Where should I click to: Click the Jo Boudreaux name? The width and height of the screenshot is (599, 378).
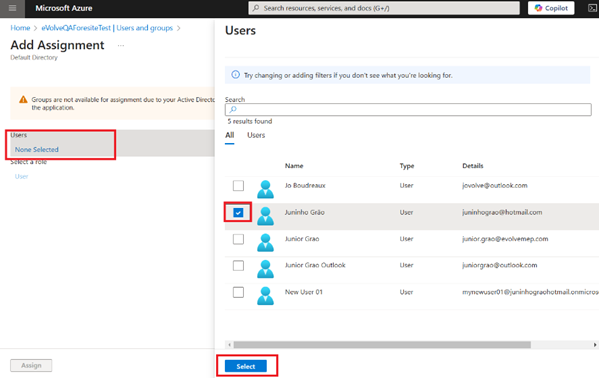[x=305, y=185]
